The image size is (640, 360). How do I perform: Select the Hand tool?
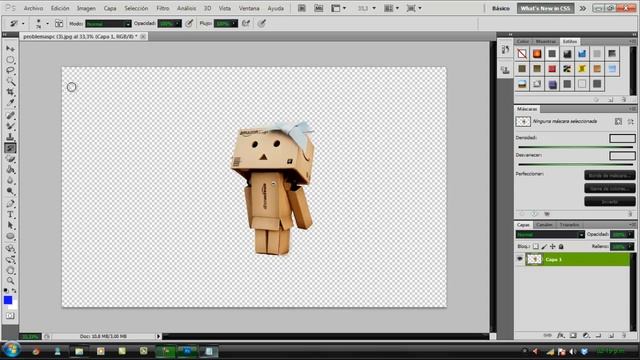click(10, 270)
